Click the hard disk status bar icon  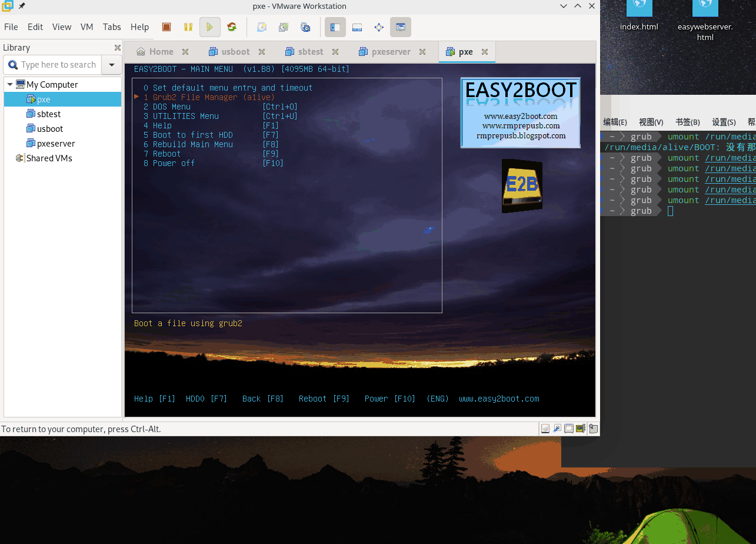pos(545,429)
